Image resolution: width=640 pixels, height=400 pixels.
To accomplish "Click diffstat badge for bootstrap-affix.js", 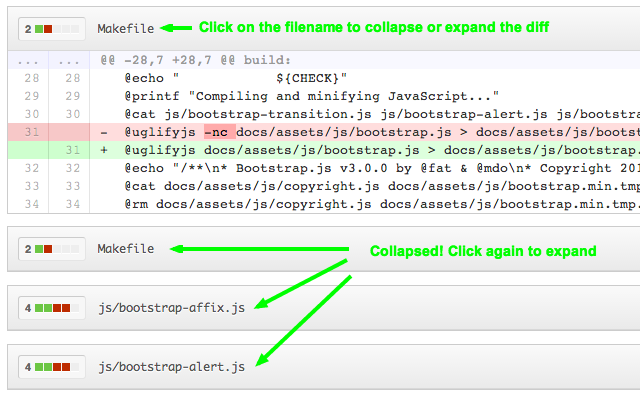I will 52,308.
